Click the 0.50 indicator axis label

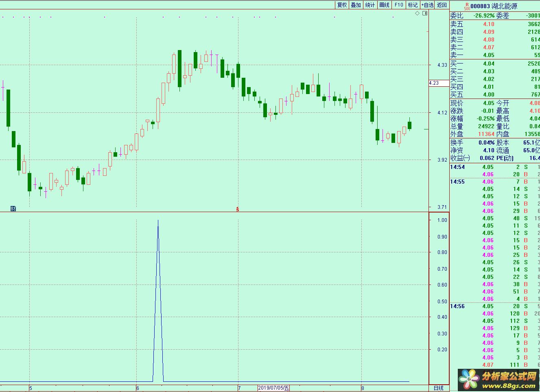click(442, 302)
